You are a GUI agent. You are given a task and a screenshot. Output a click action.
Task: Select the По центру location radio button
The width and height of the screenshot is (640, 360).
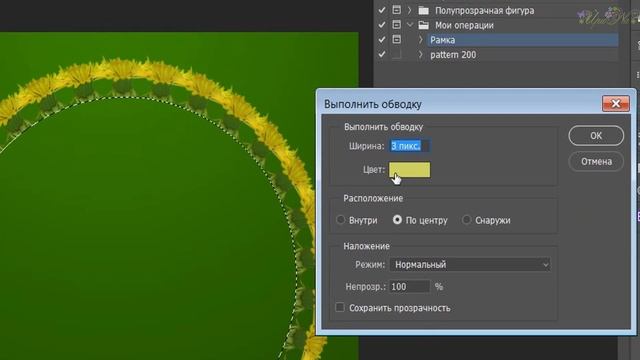point(397,220)
